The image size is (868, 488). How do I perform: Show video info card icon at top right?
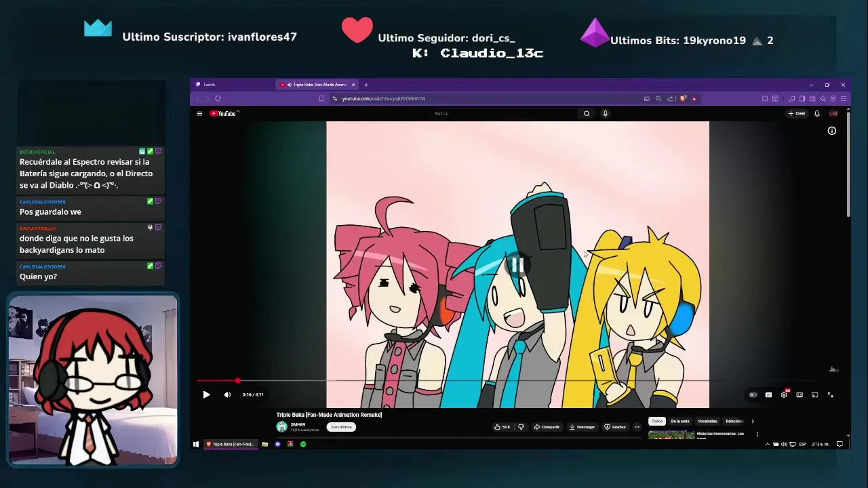click(x=832, y=131)
